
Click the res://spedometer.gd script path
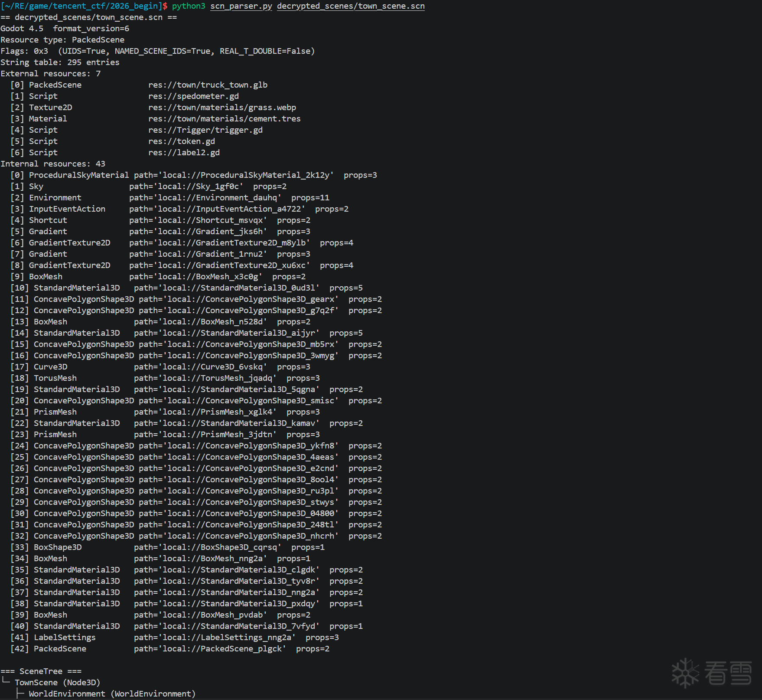[193, 96]
